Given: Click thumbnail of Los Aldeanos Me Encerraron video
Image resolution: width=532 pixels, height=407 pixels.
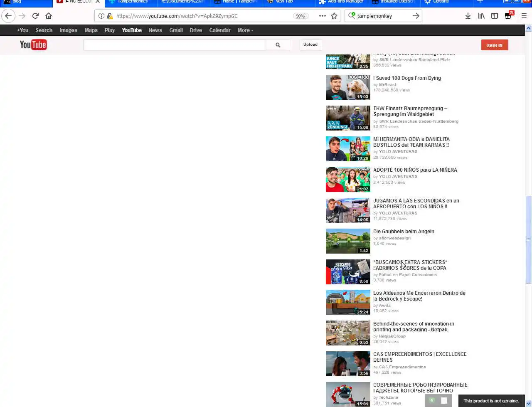Looking at the screenshot, I should pyautogui.click(x=348, y=303).
